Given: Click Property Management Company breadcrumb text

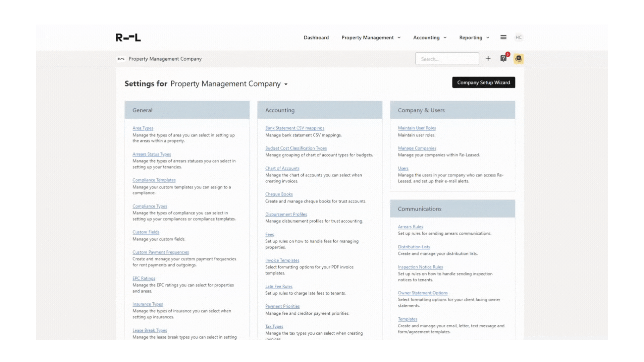Looking at the screenshot, I should pos(165,59).
